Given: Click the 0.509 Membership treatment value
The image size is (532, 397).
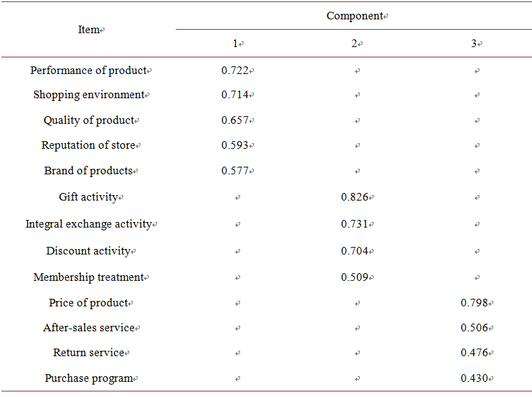Looking at the screenshot, I should click(355, 277).
